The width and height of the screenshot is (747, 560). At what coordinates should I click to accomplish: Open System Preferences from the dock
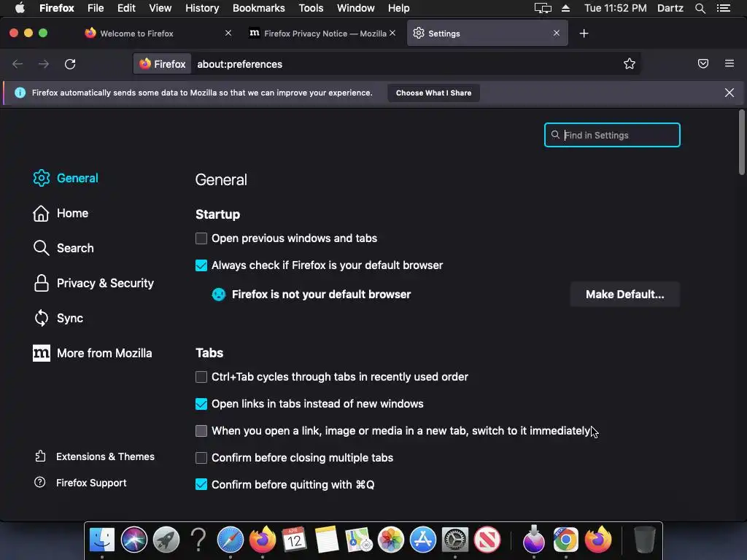coord(455,540)
